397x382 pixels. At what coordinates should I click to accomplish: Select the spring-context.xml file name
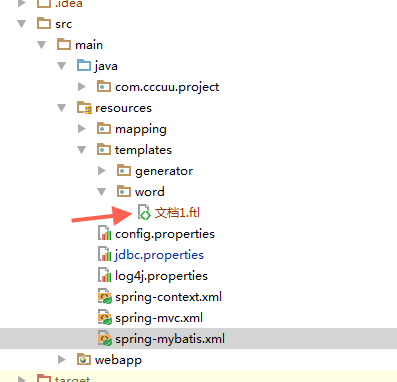[168, 297]
